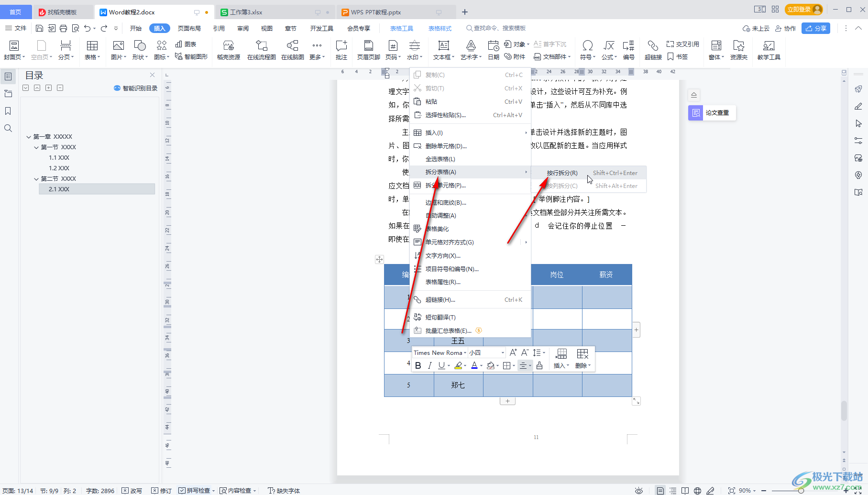Apply italic in the mini toolbar
This screenshot has height=495, width=868.
pyautogui.click(x=429, y=365)
